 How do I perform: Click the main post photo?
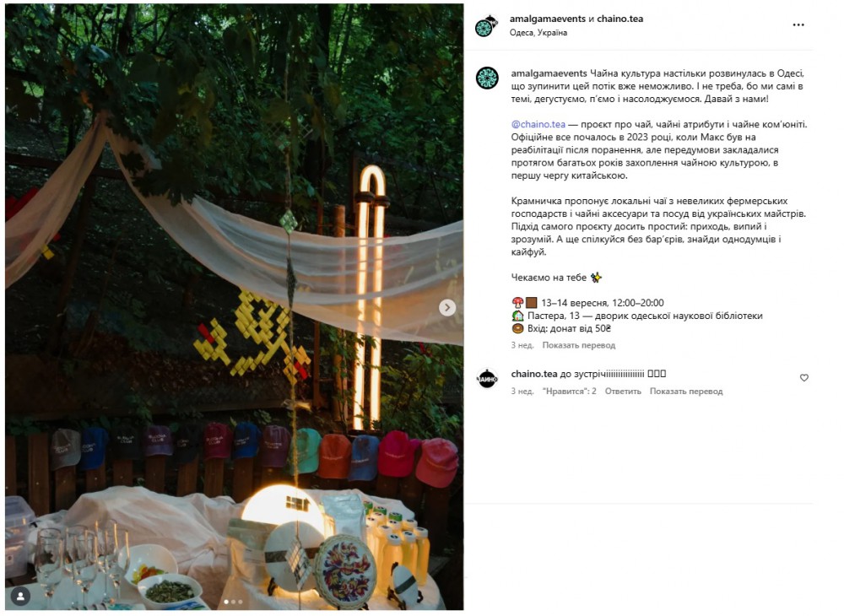point(234,306)
